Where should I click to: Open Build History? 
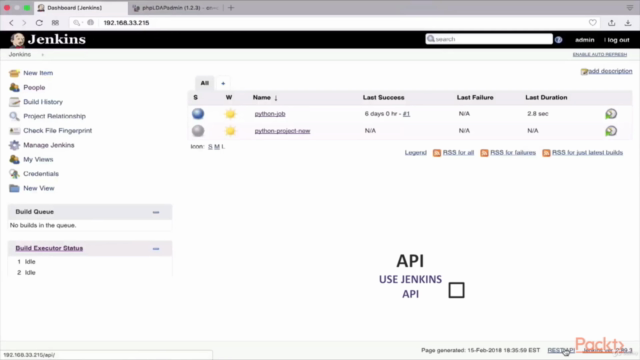click(43, 102)
